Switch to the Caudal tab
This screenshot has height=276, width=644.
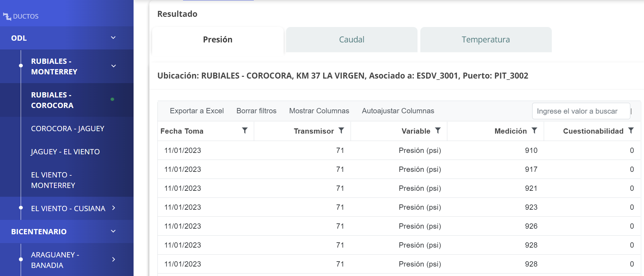coord(352,40)
